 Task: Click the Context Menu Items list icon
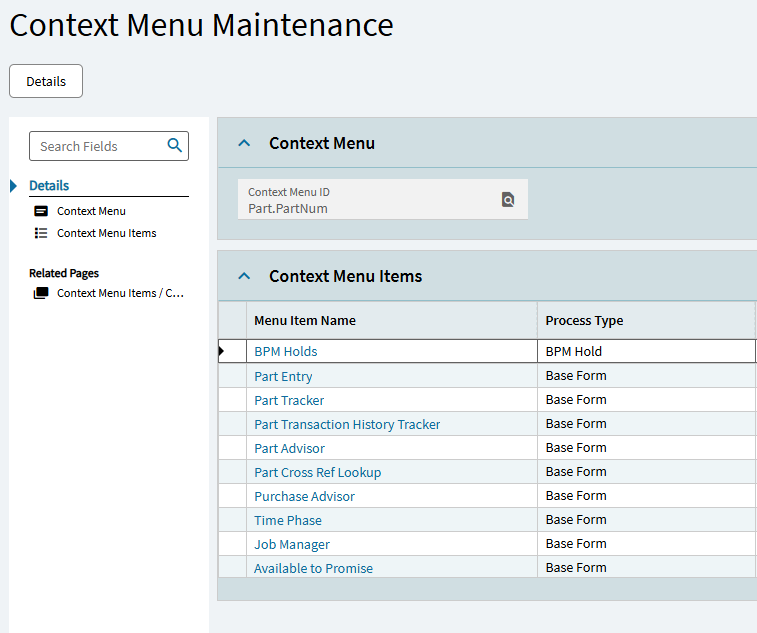[x=41, y=233]
